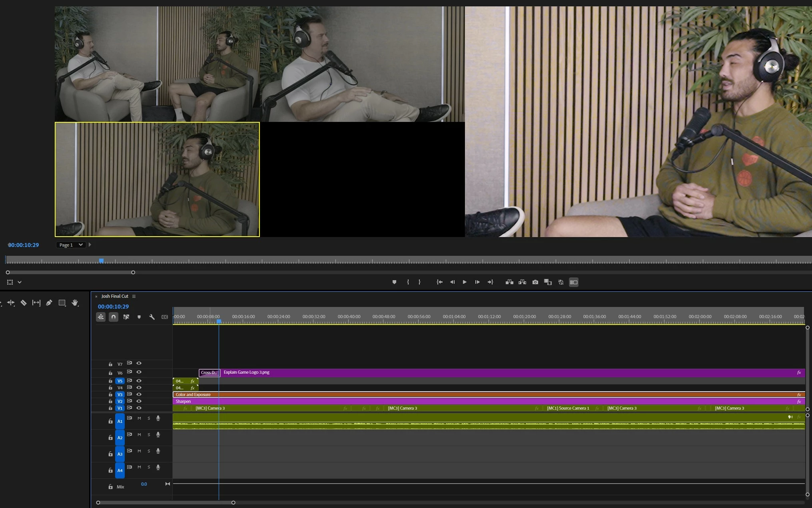
Task: Hide track V6 with eye icon
Action: tap(139, 372)
